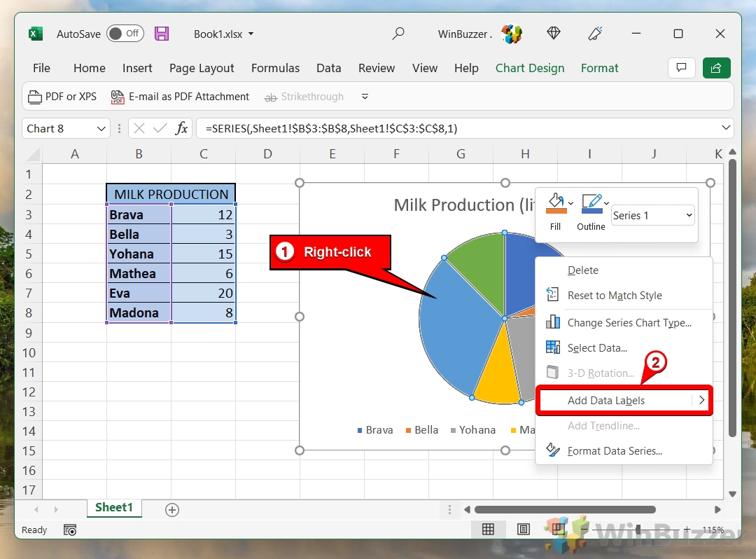Viewport: 756px width, 559px height.
Task: Click the PDF or XPS button
Action: (62, 97)
